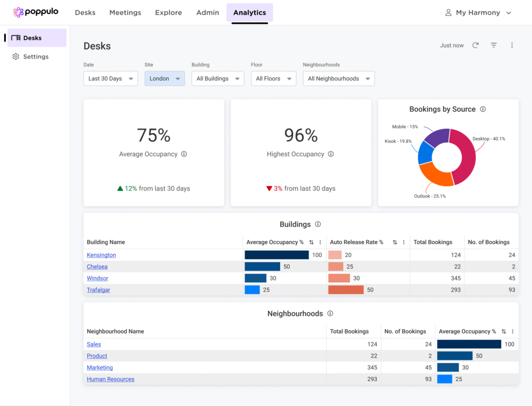Click info icon next to Average Occupancy

click(x=184, y=154)
